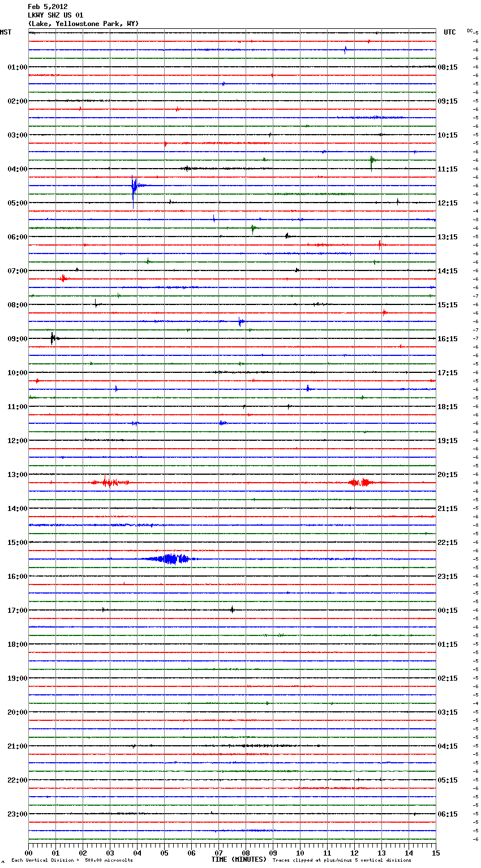
Task: Select the 16:00 MST time label
Action: click(17, 577)
